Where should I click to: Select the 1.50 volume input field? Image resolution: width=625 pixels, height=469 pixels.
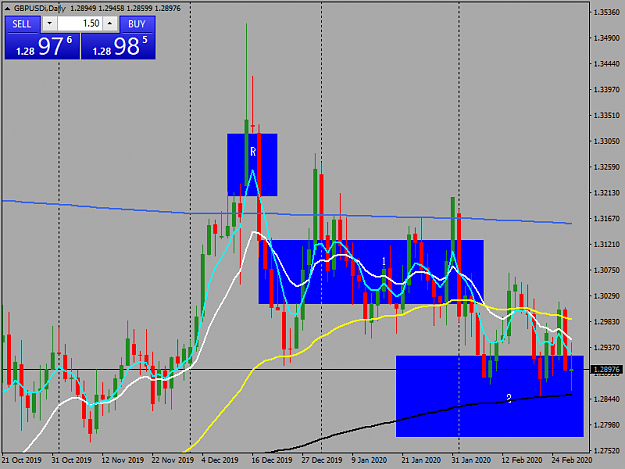point(80,24)
